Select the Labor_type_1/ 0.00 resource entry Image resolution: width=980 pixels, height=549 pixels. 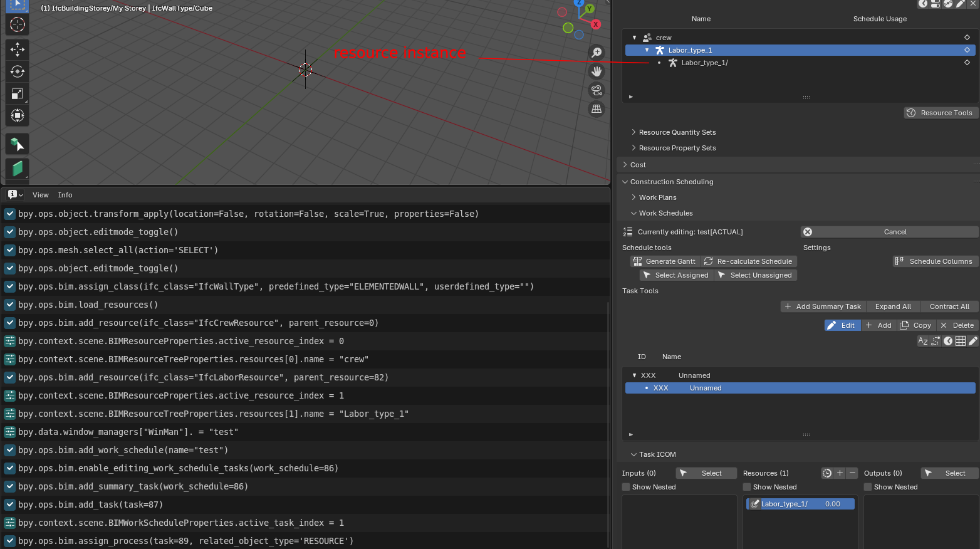(800, 504)
